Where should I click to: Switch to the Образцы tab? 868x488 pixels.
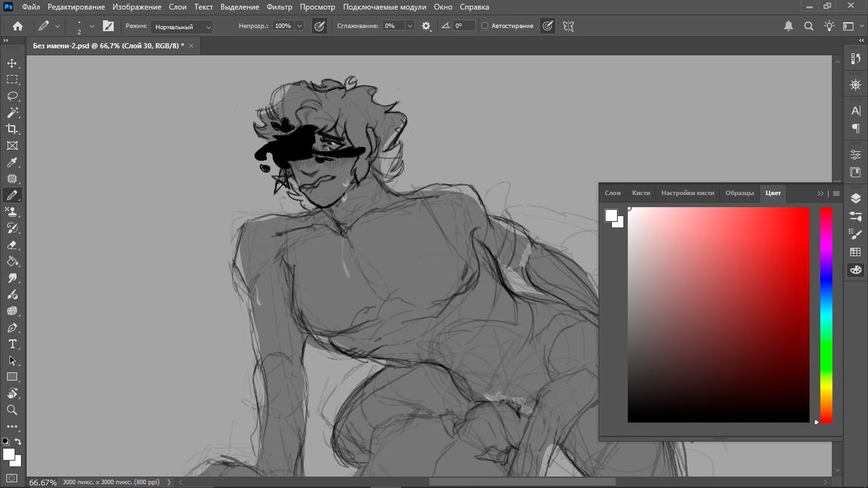tap(740, 193)
